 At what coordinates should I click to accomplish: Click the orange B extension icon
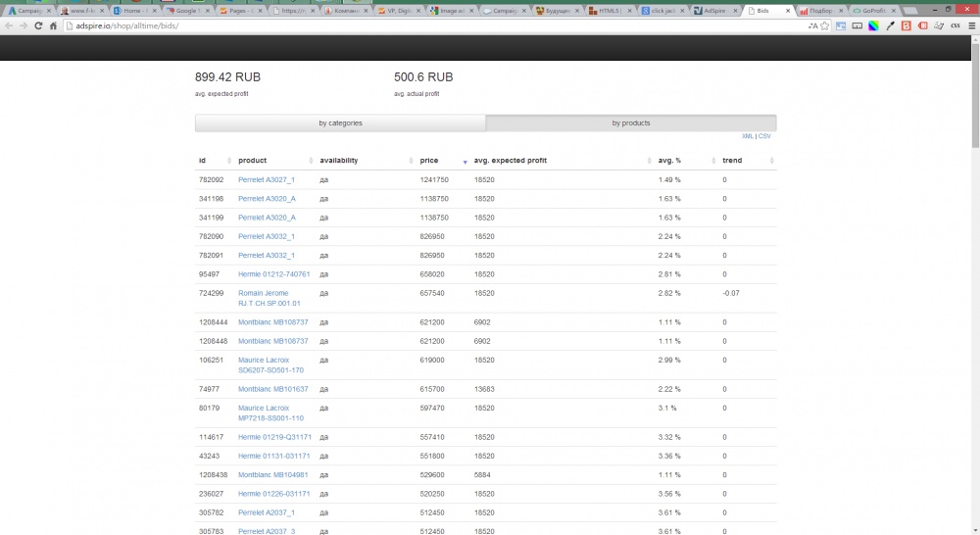click(906, 25)
